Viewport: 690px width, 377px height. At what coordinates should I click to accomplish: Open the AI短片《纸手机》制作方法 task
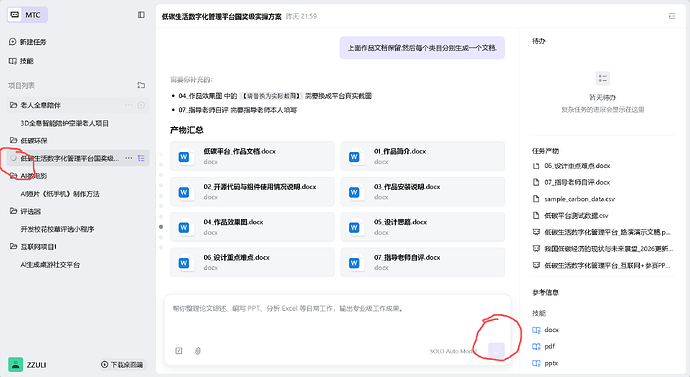(60, 194)
